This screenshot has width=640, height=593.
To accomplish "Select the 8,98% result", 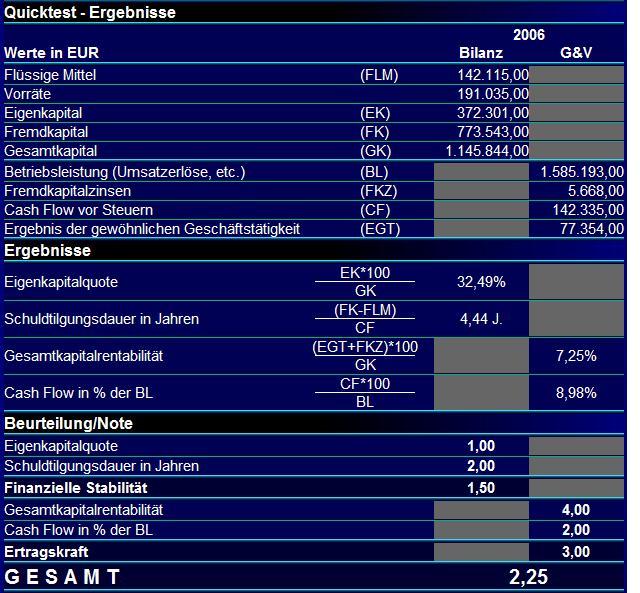I will click(x=576, y=393).
